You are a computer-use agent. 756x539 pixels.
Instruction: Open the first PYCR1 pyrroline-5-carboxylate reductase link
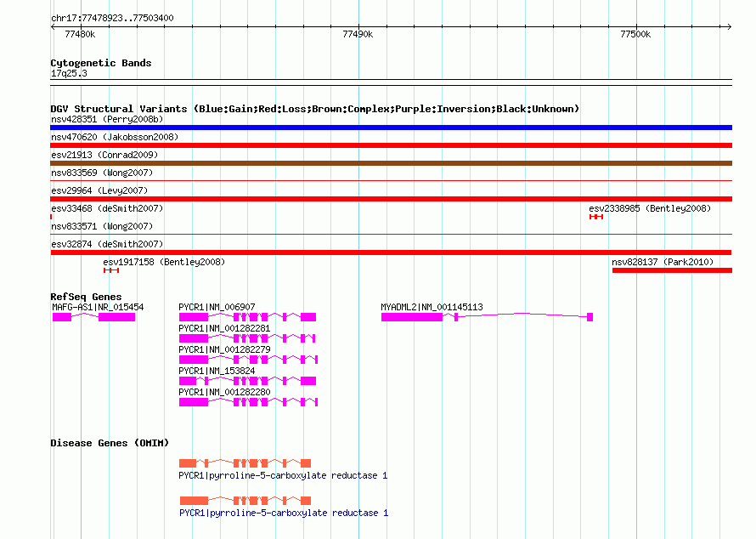[x=283, y=476]
